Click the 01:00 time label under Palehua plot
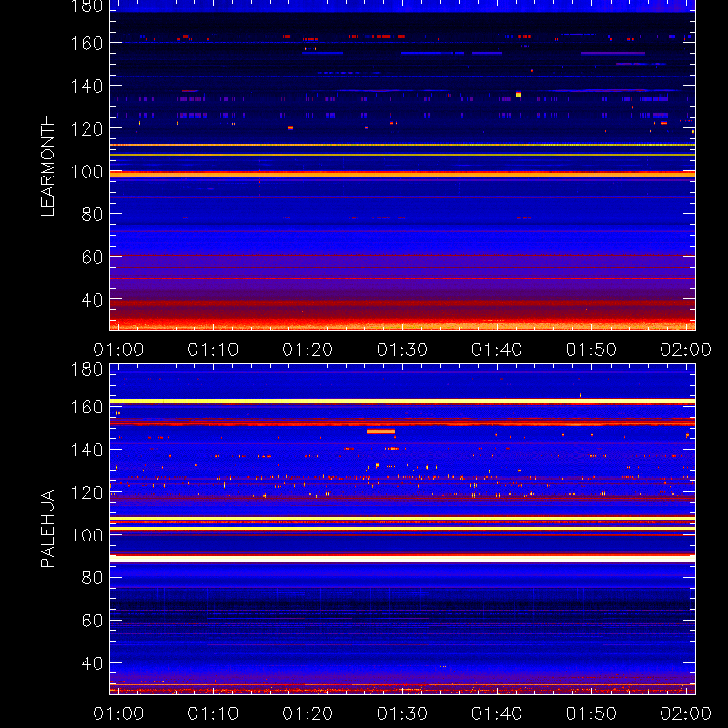728x728 pixels. [x=118, y=713]
